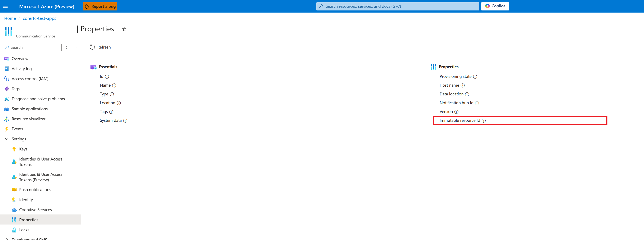Expand the Telephony and SMS section
Screen dimensions: 644x240
tap(7, 239)
